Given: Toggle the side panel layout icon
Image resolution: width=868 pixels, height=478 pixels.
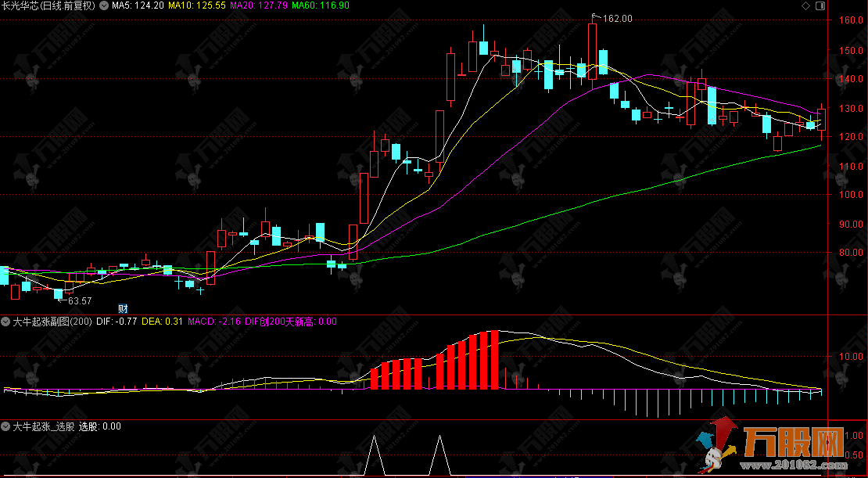Looking at the screenshot, I should 820,5.
